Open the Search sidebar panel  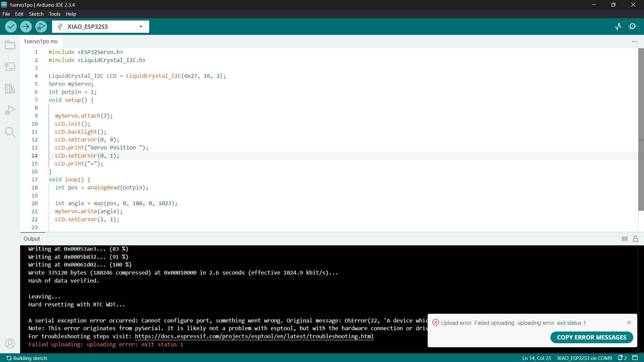click(x=10, y=132)
